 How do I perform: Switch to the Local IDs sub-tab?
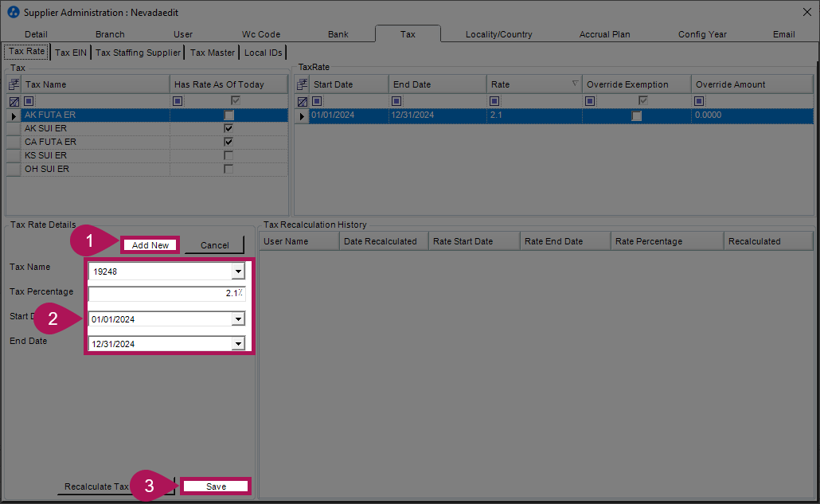tap(263, 53)
